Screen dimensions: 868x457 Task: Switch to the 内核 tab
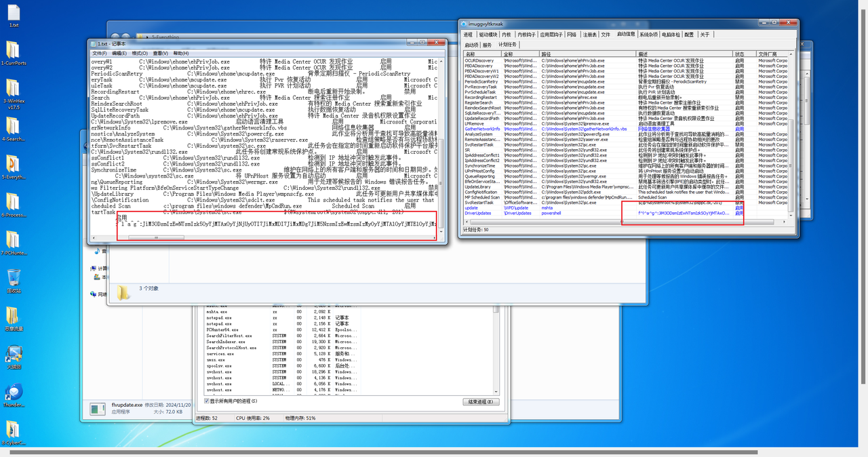point(507,35)
